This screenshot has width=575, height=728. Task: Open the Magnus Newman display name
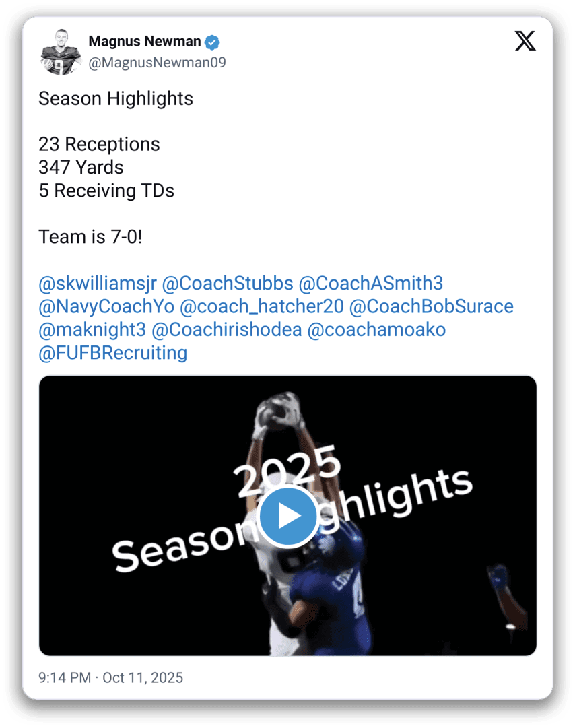click(144, 41)
